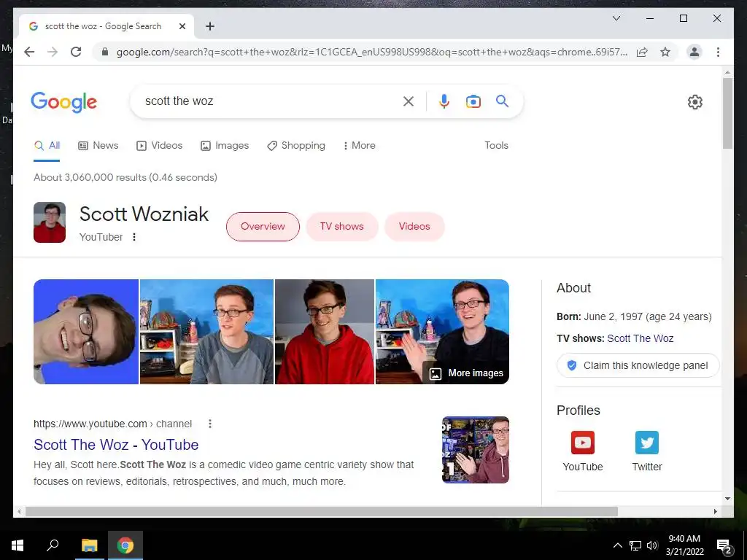Open the options dots beside youtube.com result

point(209,424)
